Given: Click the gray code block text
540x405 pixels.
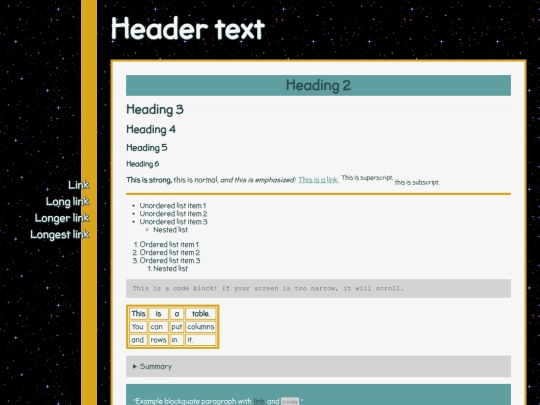Looking at the screenshot, I should coord(268,288).
